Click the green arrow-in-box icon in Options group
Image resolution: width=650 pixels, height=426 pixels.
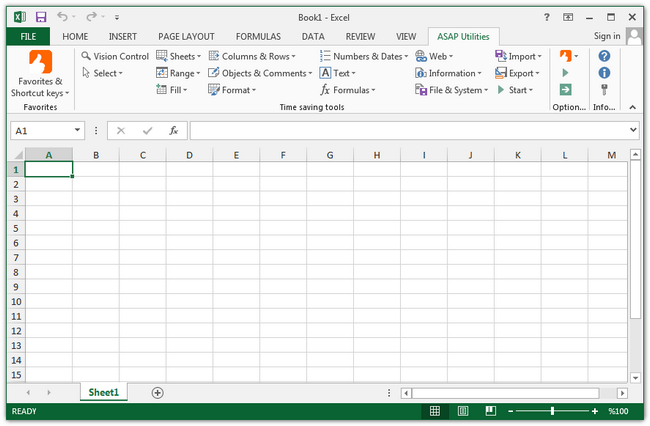566,89
